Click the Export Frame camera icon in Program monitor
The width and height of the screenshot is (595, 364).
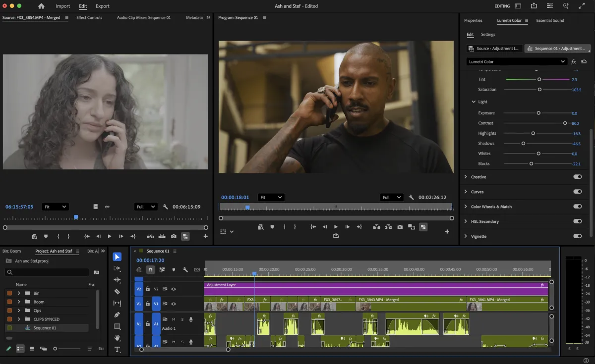(400, 227)
